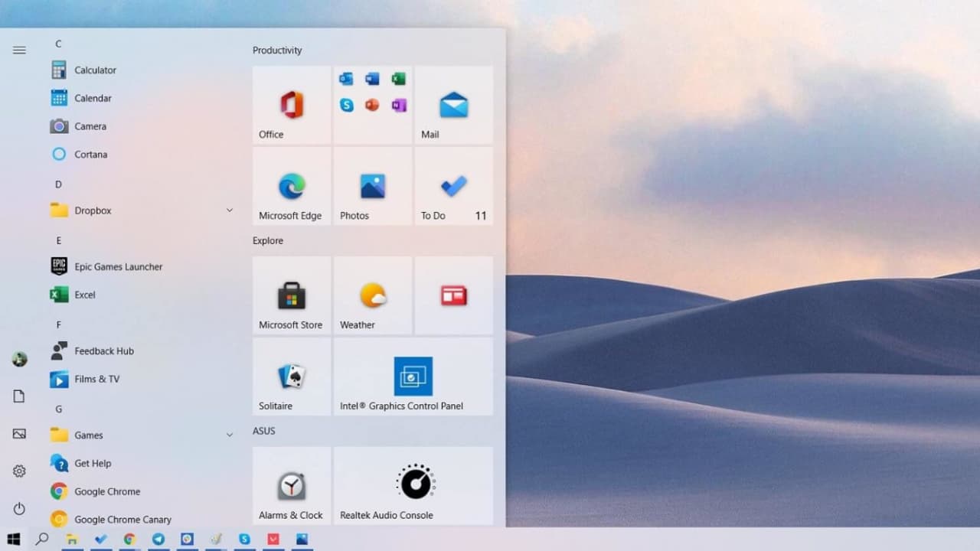Screen dimensions: 980x551
Task: Click the letter D header in app list
Action: click(58, 184)
